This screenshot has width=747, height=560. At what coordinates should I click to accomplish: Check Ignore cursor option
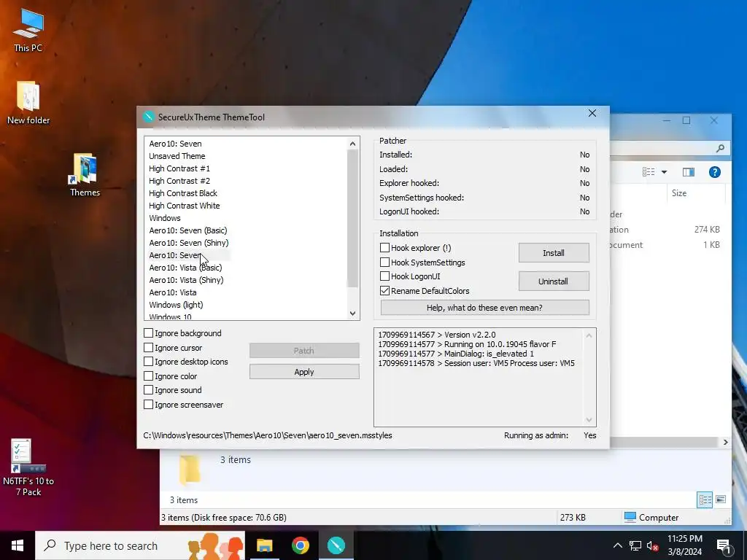(x=149, y=348)
